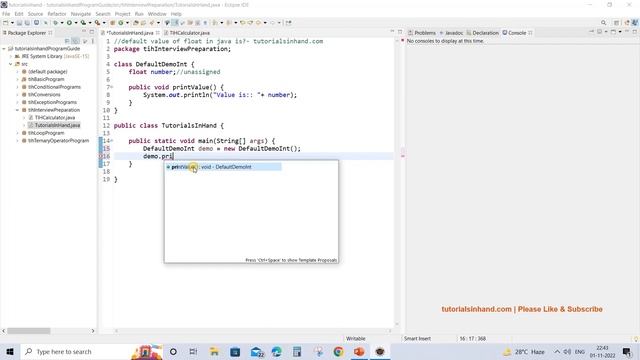Click the Display Selected Console icon
Viewport: 640px width, 360px height.
pos(599,32)
